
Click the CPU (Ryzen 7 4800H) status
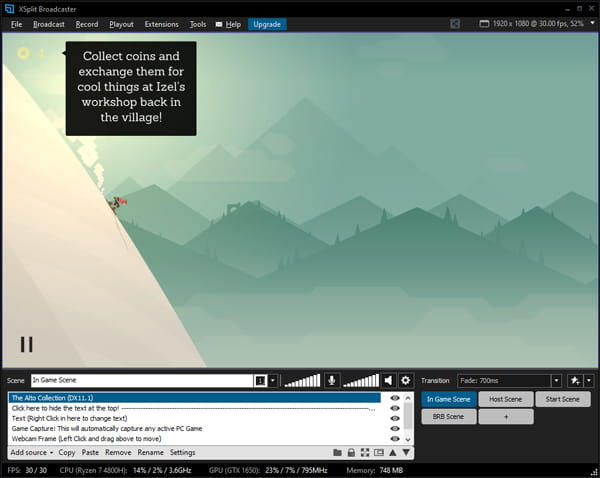point(126,470)
